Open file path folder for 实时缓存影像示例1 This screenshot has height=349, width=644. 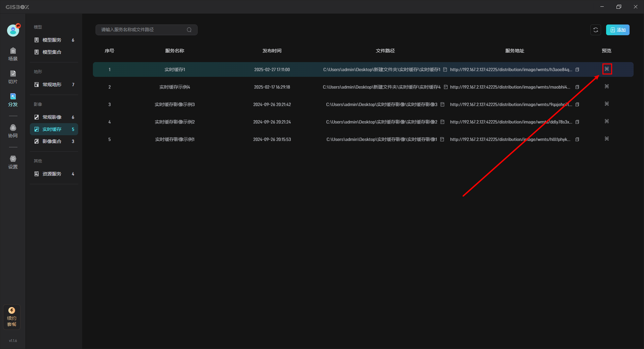click(442, 139)
